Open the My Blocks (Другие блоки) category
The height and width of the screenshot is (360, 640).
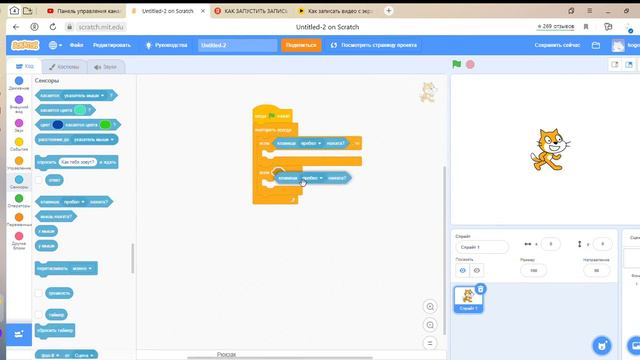[19, 241]
